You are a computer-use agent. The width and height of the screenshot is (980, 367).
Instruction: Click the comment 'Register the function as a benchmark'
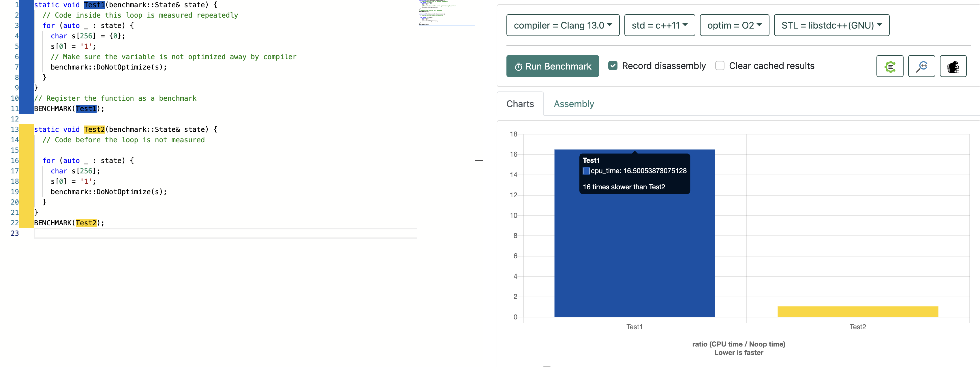point(115,99)
